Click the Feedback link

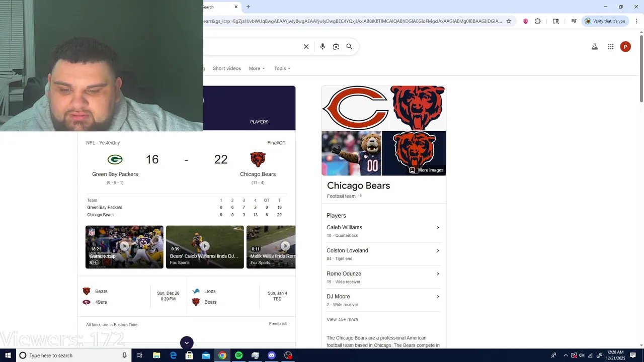[278, 324]
